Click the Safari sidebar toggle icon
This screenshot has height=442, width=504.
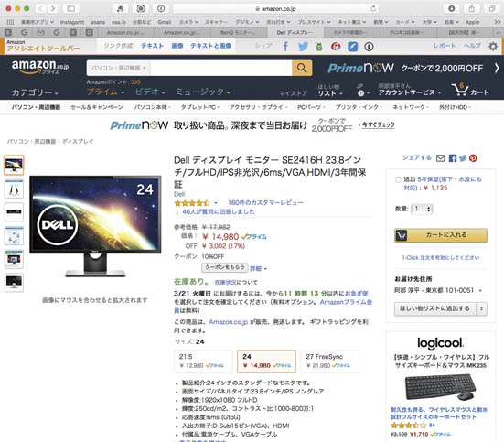pyautogui.click(x=71, y=8)
